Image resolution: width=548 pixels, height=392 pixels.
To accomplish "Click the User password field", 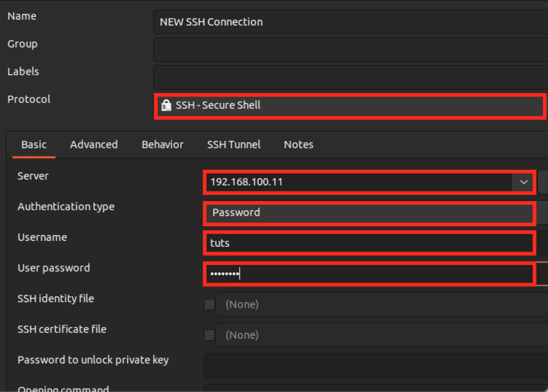I will coord(369,274).
